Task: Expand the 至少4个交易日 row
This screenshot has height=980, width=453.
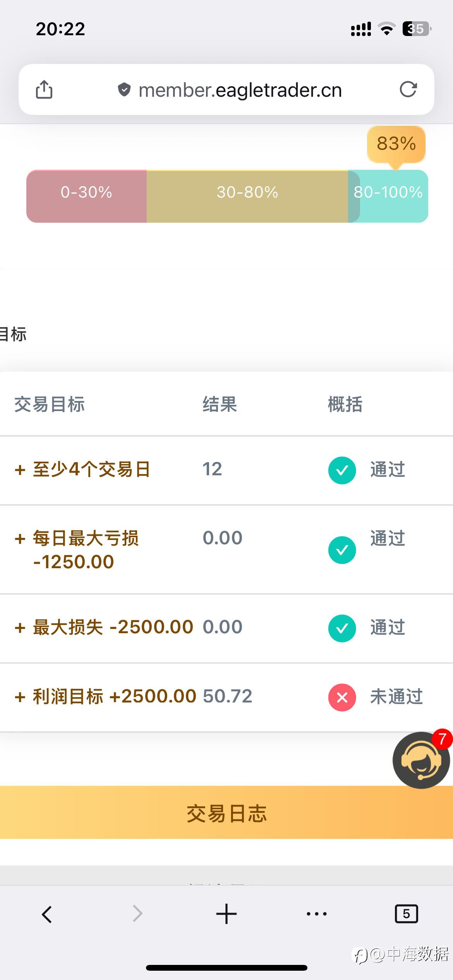Action: point(20,470)
